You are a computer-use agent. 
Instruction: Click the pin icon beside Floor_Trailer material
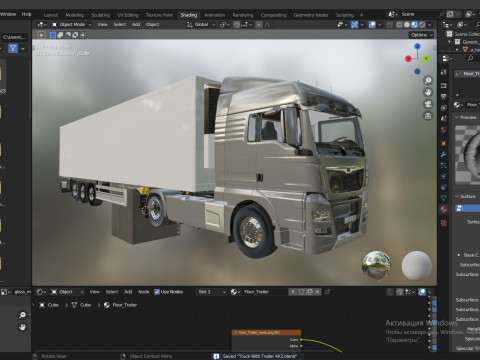tap(327, 292)
